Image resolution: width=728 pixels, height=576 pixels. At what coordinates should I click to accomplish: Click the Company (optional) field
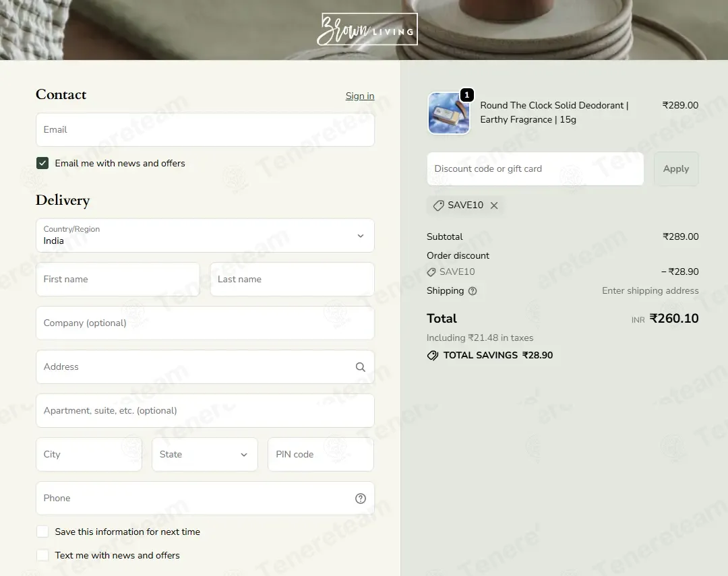pos(205,323)
